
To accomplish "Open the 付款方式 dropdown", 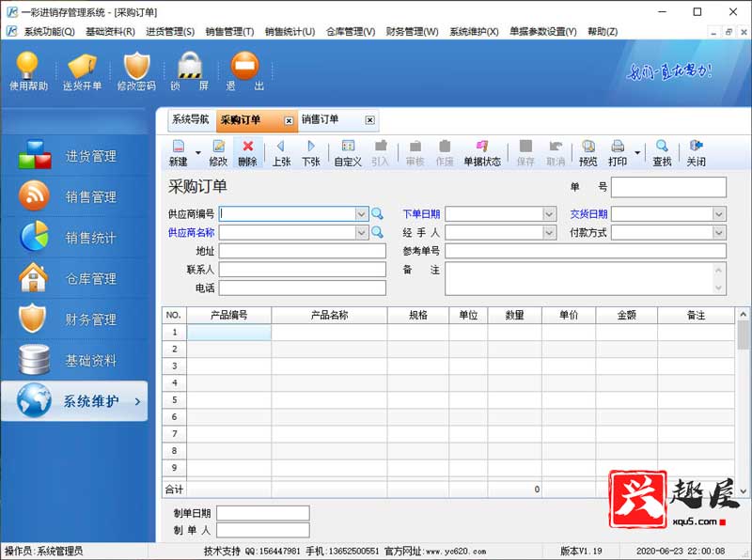I will [718, 232].
